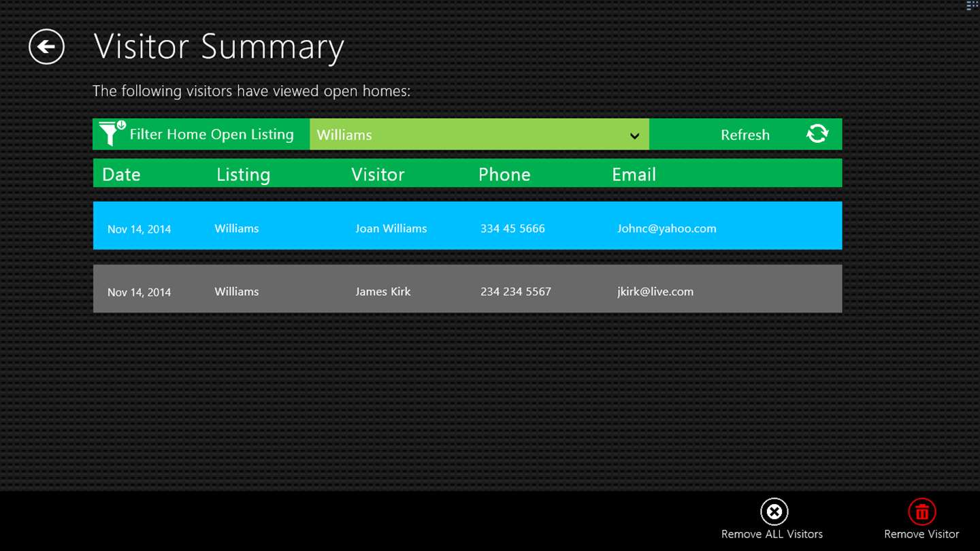Click phone number 234 234 5567
The width and height of the screenshot is (980, 551).
pyautogui.click(x=516, y=291)
